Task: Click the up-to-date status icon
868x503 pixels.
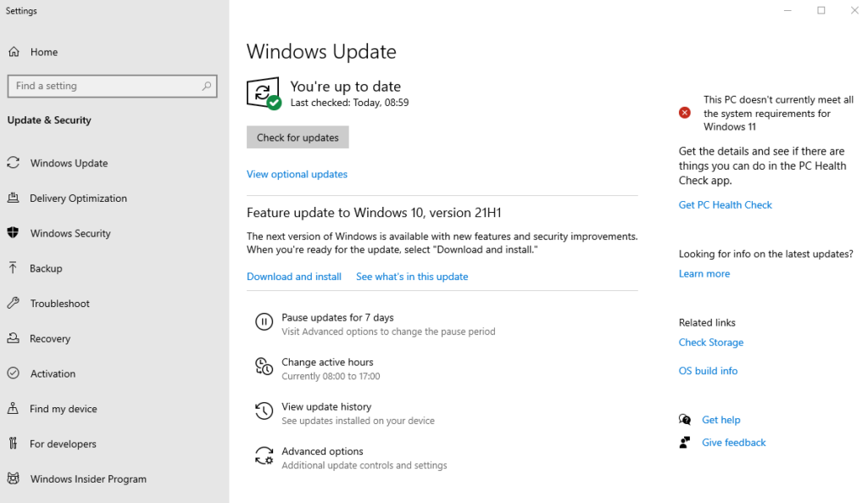Action: 264,93
